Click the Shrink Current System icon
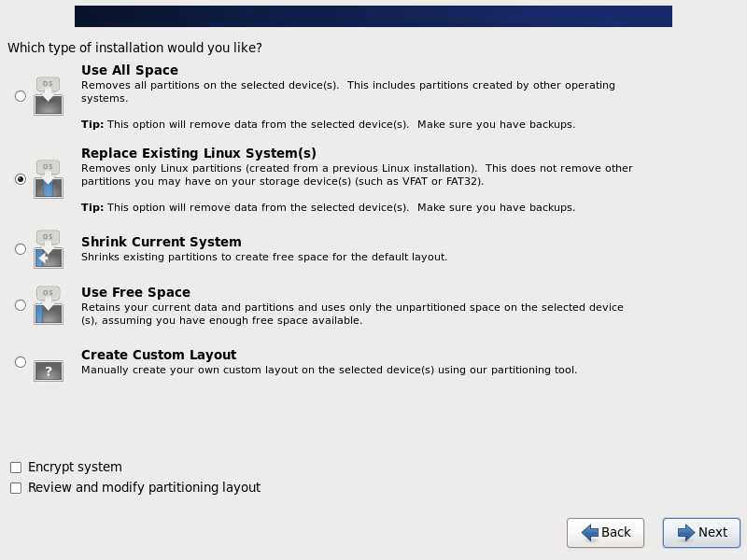Screen dimensions: 747x560 click(48, 249)
